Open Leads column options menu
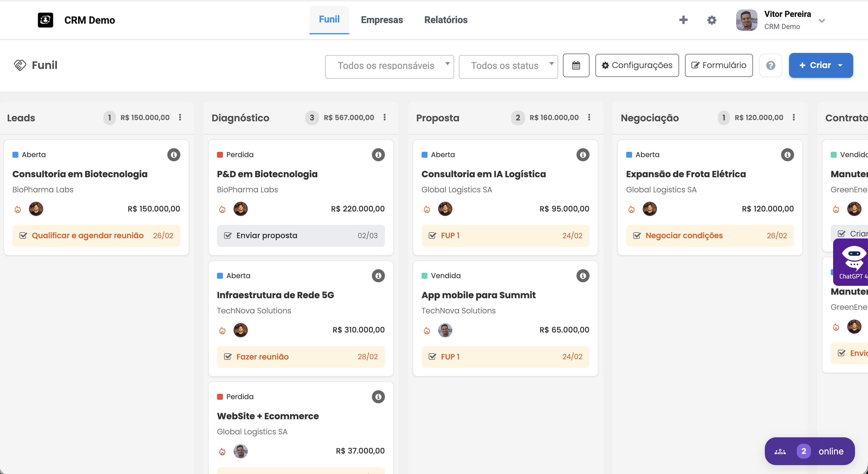This screenshot has height=474, width=868. [180, 117]
